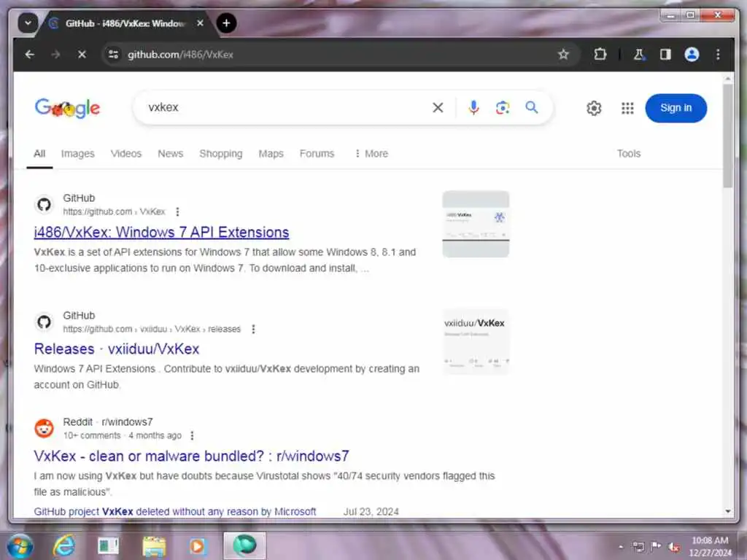Screen dimensions: 747x560
Task: Switch to Images results
Action: [x=77, y=154]
